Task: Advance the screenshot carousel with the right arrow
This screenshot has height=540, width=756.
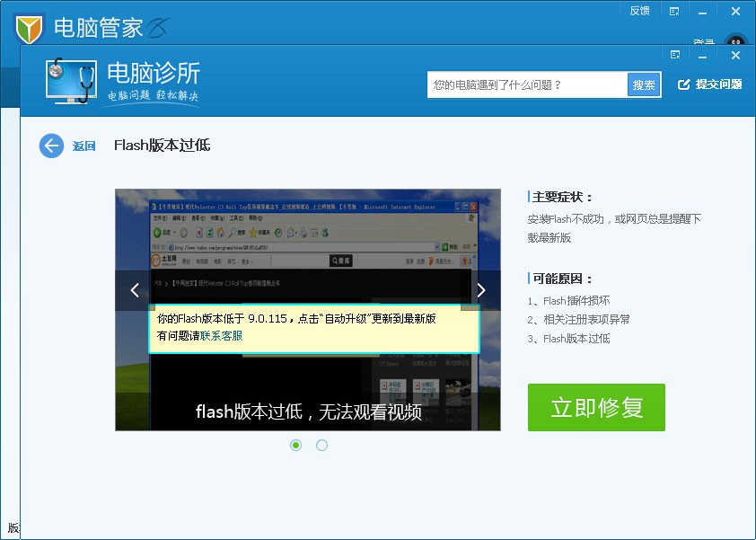Action: click(x=481, y=290)
